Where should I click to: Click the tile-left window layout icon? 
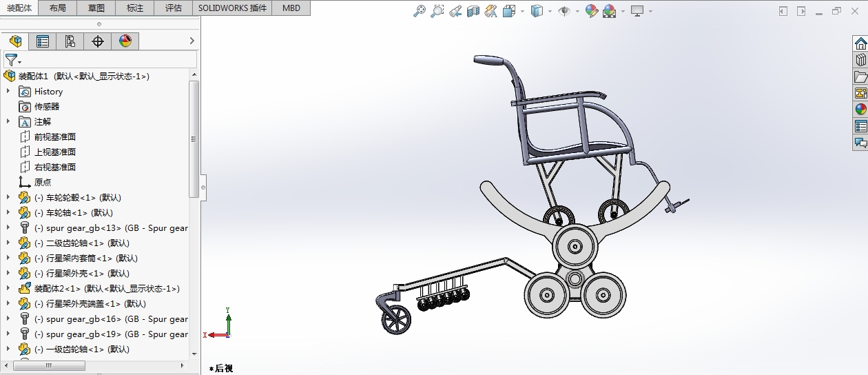pos(783,11)
